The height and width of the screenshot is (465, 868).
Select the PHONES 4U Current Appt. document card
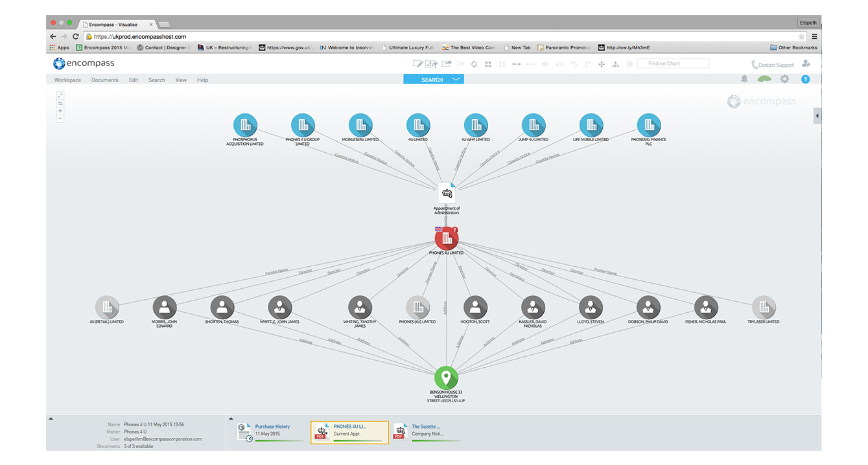350,432
